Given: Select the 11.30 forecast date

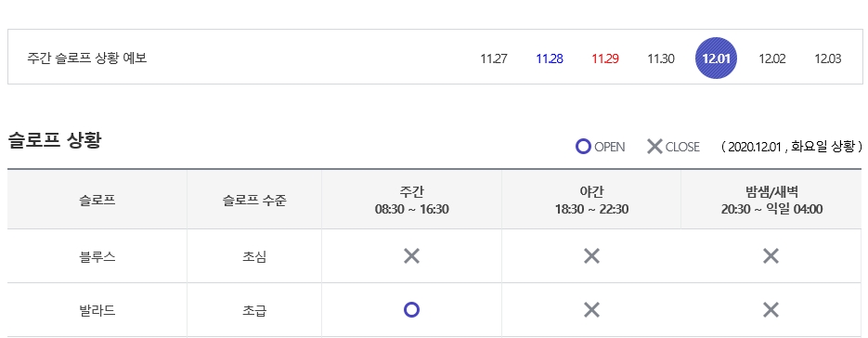Looking at the screenshot, I should click(x=661, y=58).
